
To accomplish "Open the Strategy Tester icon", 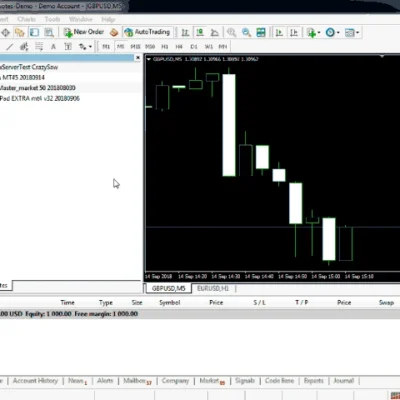I will click(x=49, y=32).
